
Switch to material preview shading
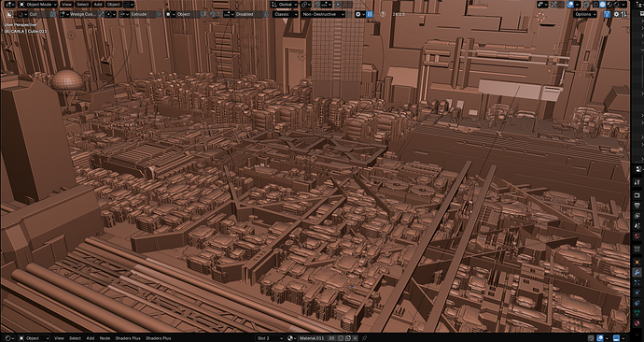[x=609, y=5]
